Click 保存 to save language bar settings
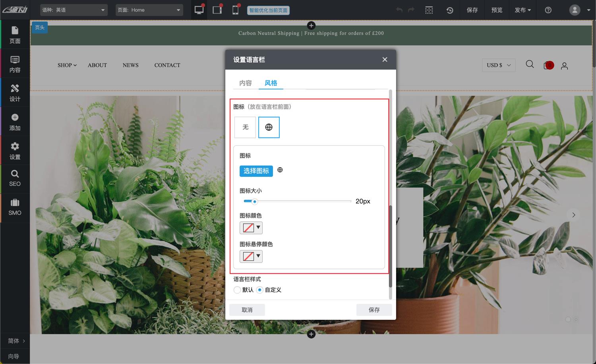This screenshot has height=364, width=596. click(x=373, y=310)
